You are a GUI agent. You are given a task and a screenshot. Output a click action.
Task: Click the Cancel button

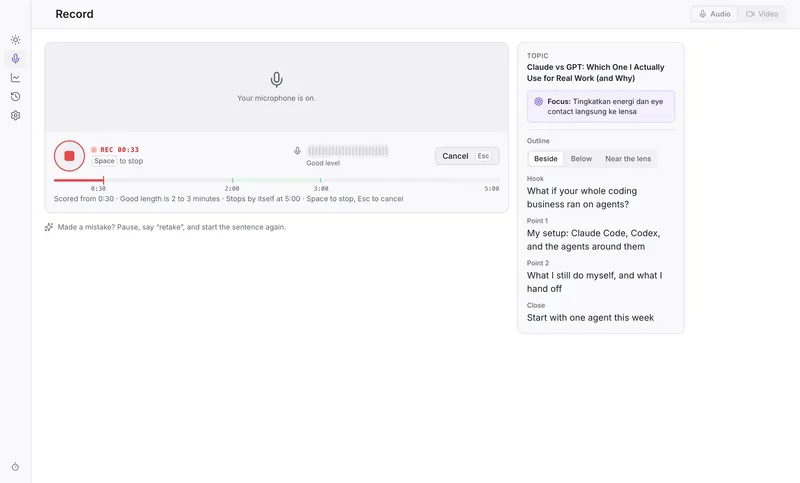coord(467,156)
